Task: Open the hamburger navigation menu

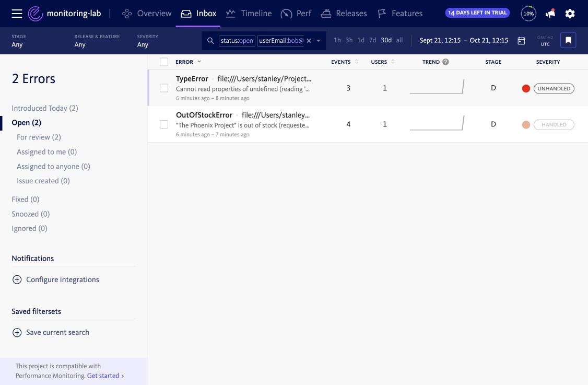Action: coord(17,14)
